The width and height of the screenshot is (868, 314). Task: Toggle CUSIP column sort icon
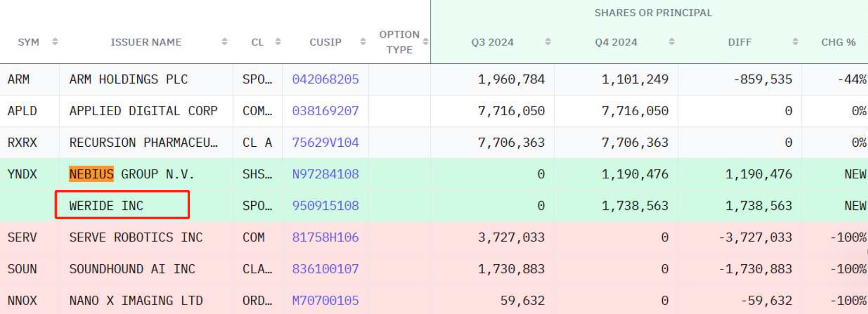pyautogui.click(x=363, y=42)
